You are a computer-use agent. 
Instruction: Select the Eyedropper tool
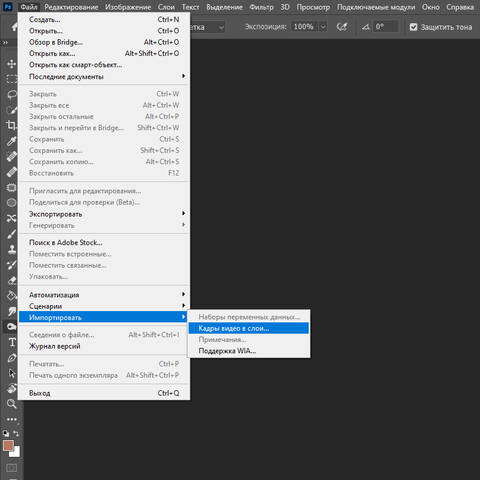coord(12,141)
